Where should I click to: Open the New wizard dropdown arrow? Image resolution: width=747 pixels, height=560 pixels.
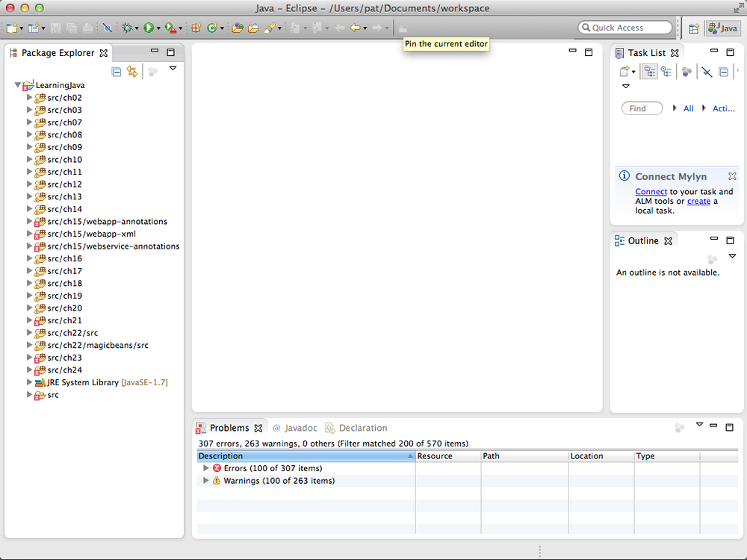21,28
